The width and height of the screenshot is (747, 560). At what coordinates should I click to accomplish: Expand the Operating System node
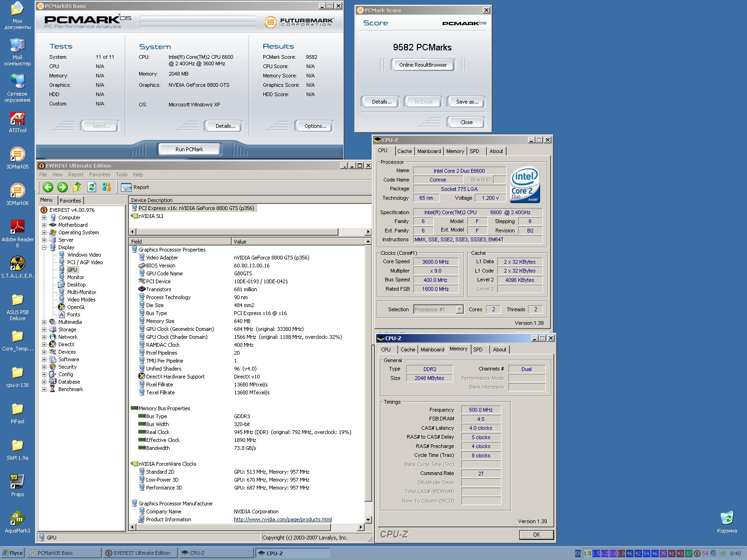[x=44, y=232]
